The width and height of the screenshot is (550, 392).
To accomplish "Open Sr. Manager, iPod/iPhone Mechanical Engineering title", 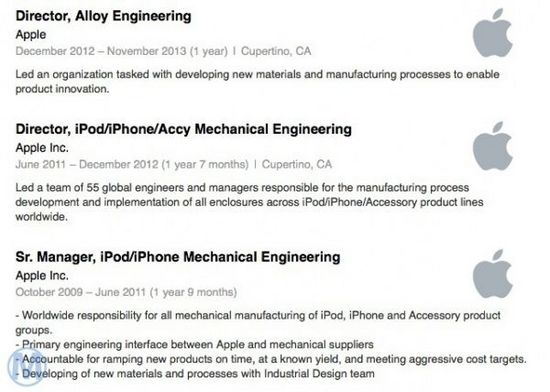I will pyautogui.click(x=178, y=257).
